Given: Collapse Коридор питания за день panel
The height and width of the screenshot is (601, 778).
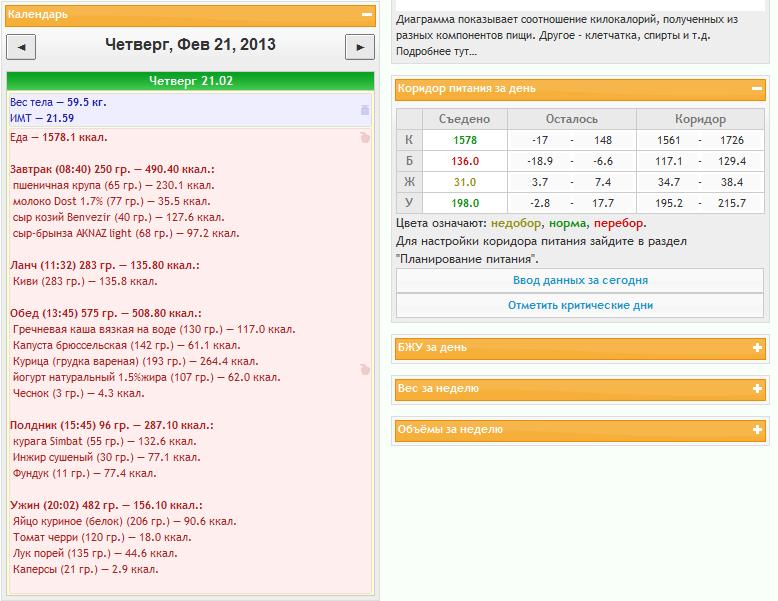Looking at the screenshot, I should point(757,89).
